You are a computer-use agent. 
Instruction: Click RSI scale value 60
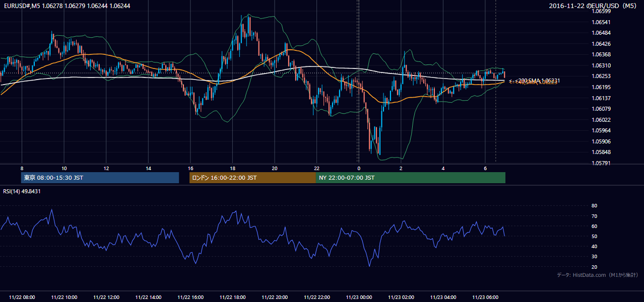tap(595, 226)
